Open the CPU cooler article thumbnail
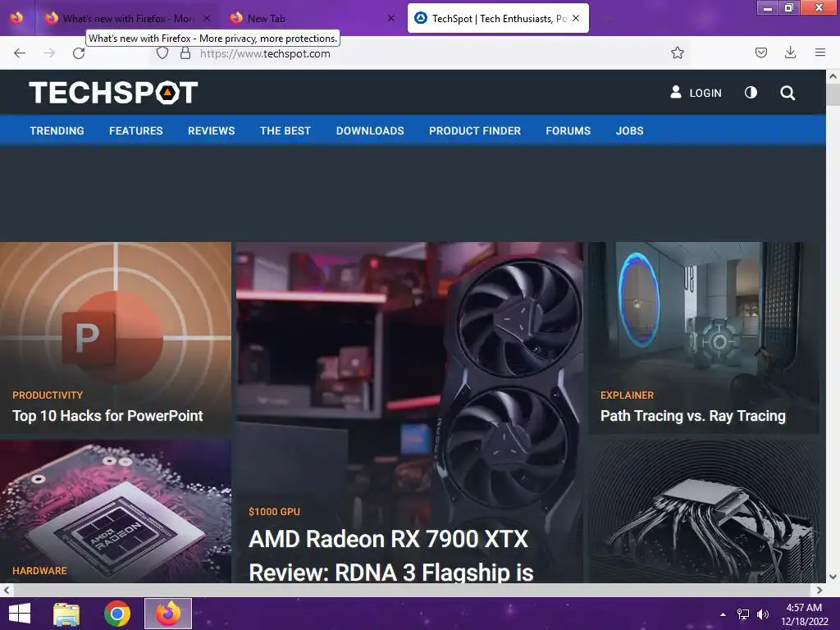 tap(703, 512)
